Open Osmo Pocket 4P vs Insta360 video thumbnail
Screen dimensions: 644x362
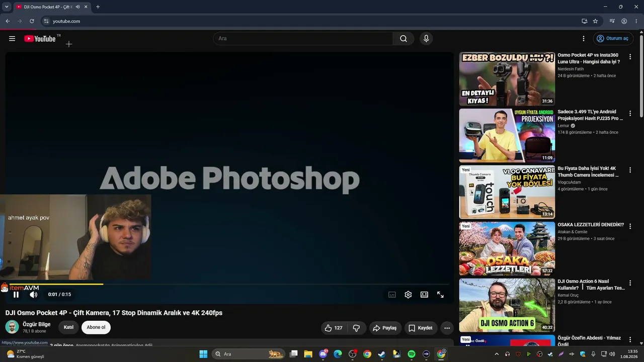tap(507, 79)
